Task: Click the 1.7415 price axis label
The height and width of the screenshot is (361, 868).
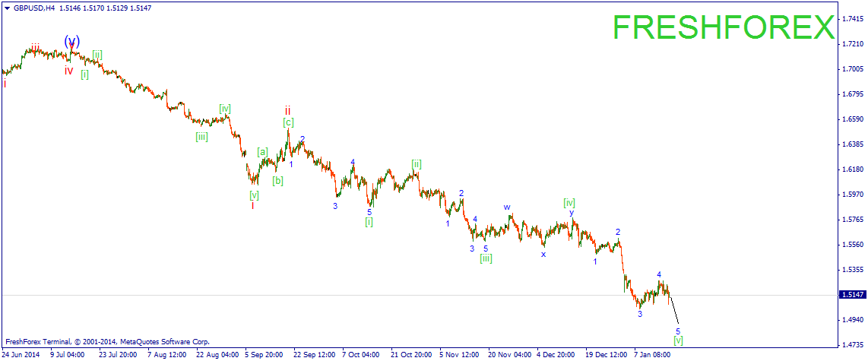Action: (852, 19)
